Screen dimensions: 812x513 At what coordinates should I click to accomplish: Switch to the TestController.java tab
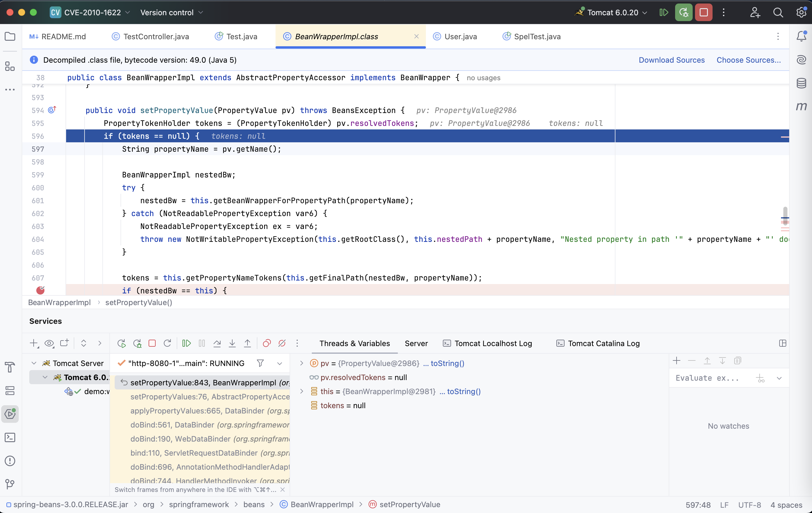pyautogui.click(x=156, y=36)
